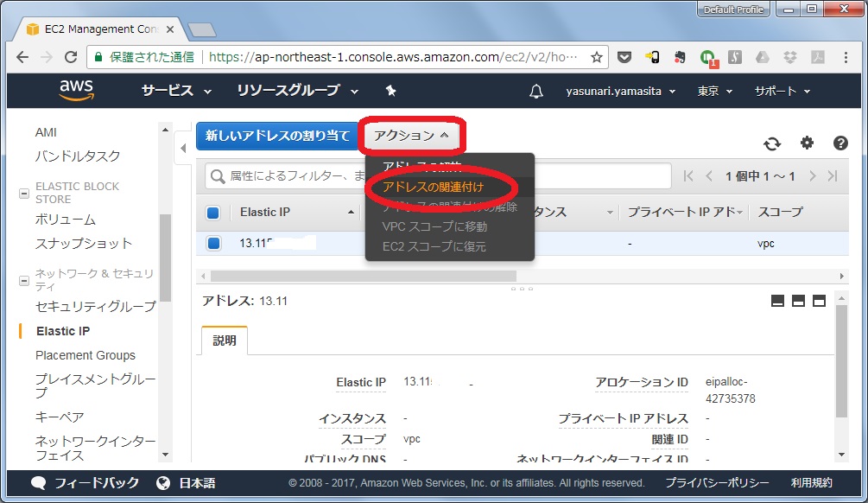Toggle the select-all checkbox in the table header

point(213,213)
